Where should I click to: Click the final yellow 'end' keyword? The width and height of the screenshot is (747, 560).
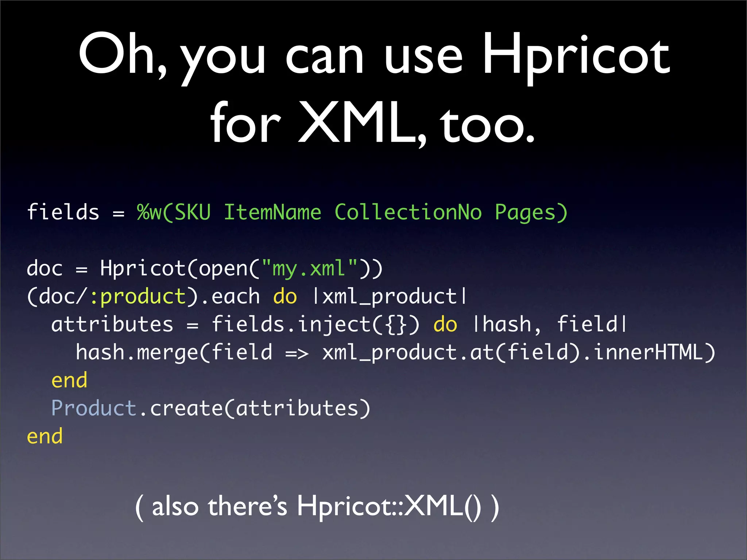click(44, 436)
